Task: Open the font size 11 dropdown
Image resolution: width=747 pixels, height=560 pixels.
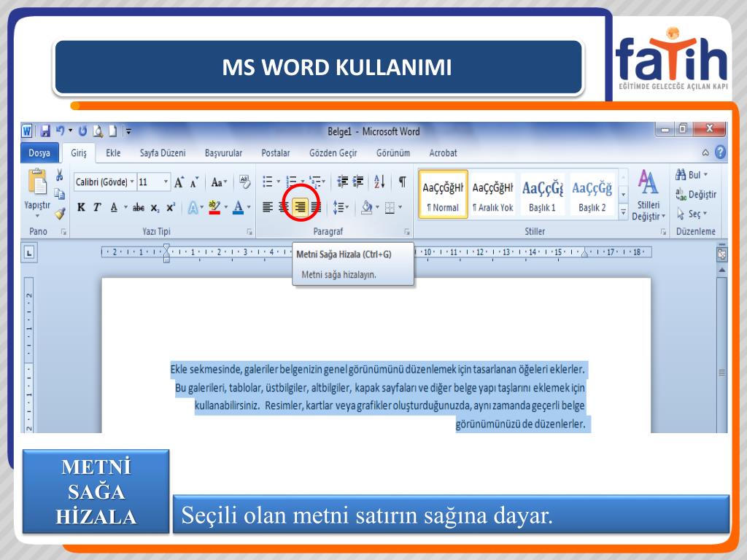Action: tap(166, 182)
